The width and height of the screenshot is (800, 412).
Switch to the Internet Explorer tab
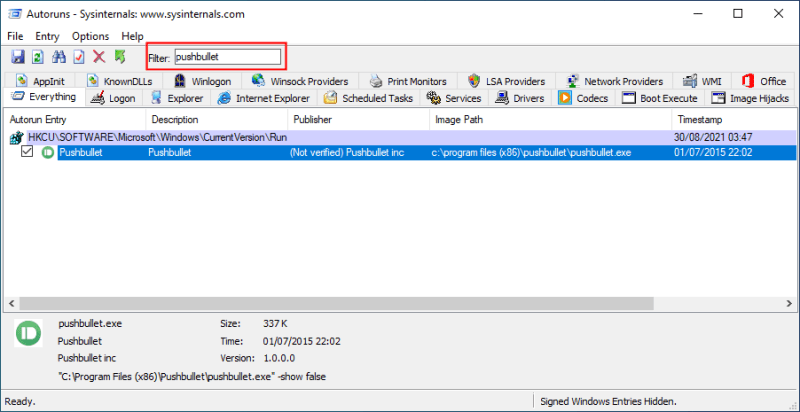tap(264, 98)
